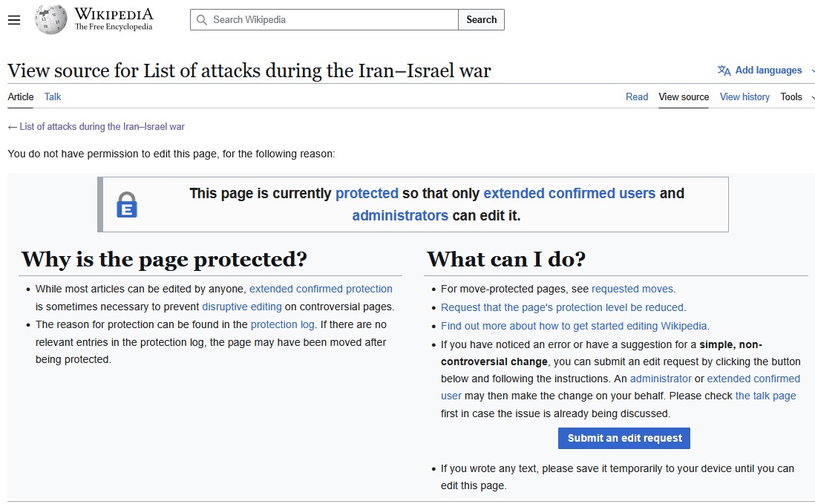Click the Add languages translate icon
This screenshot has height=504, width=815.
[724, 70]
